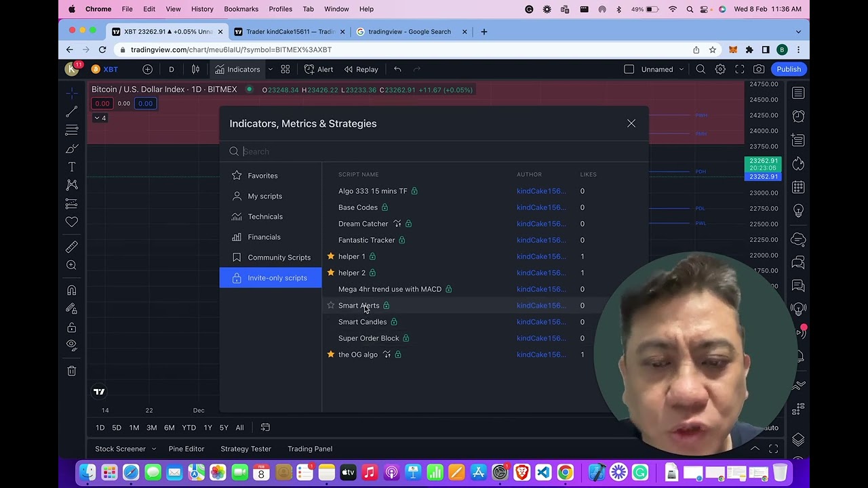Select the trend line drawing tool

pyautogui.click(x=72, y=112)
